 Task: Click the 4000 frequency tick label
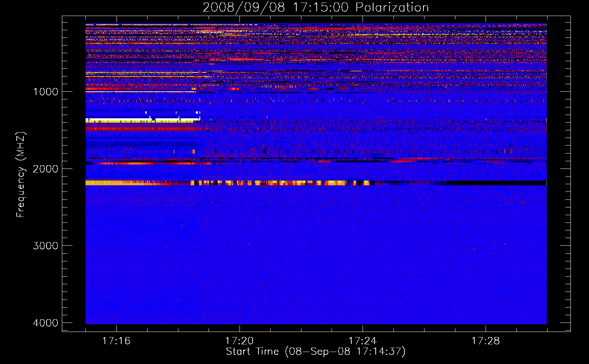click(46, 323)
